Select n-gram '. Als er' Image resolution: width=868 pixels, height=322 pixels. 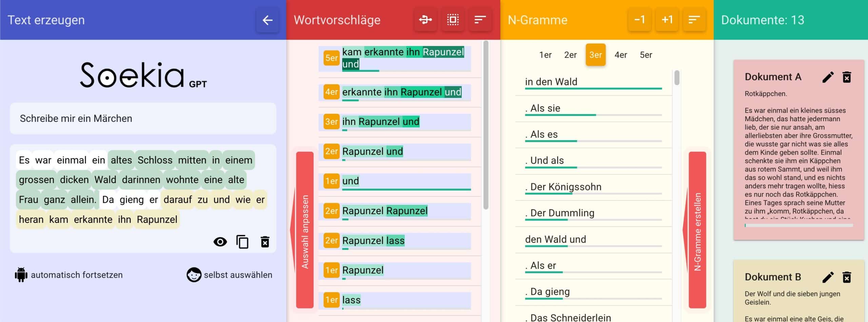pyautogui.click(x=593, y=266)
